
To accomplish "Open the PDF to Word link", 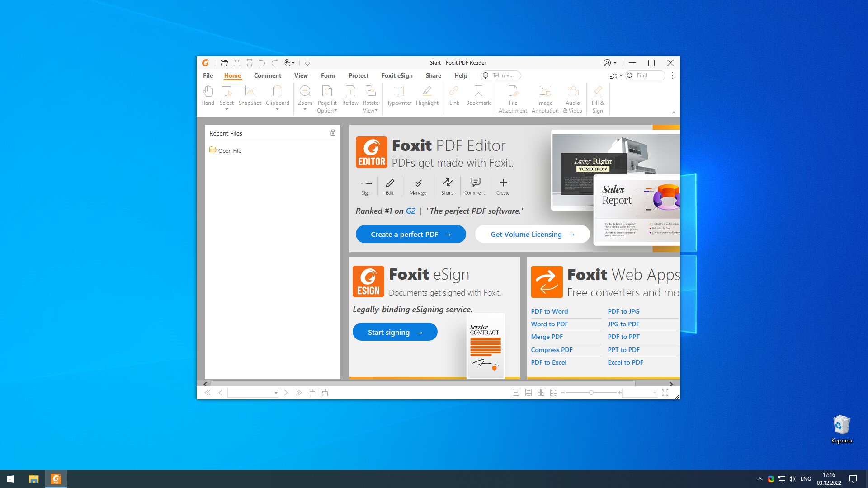I will [549, 311].
